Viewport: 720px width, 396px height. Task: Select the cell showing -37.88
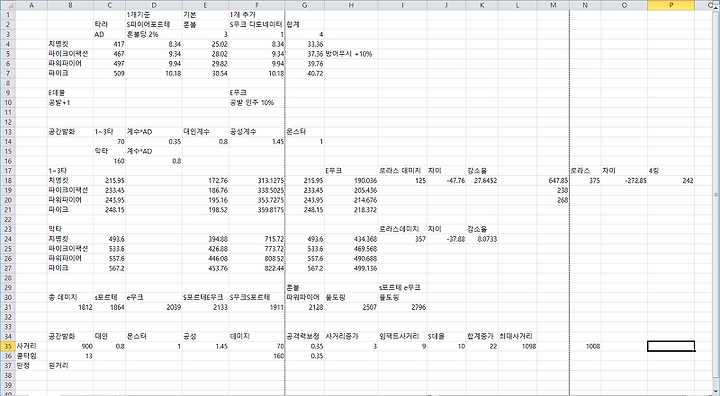[446, 239]
